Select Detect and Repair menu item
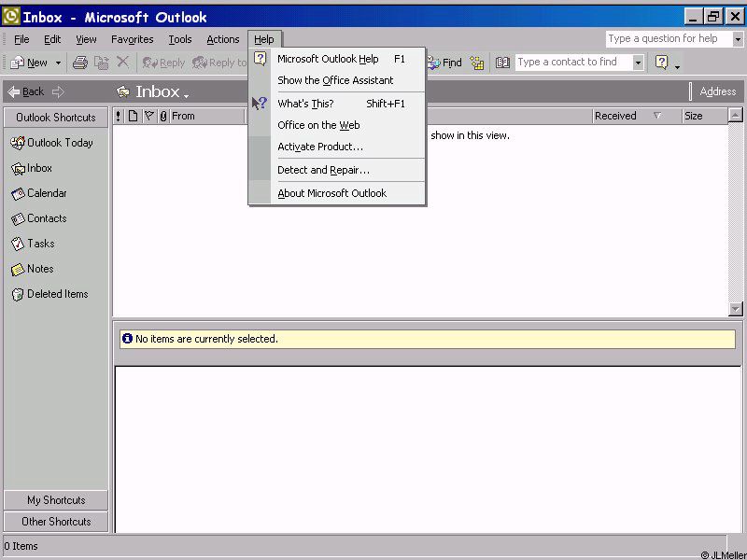Screen dimensions: 747x560 pyautogui.click(x=323, y=170)
